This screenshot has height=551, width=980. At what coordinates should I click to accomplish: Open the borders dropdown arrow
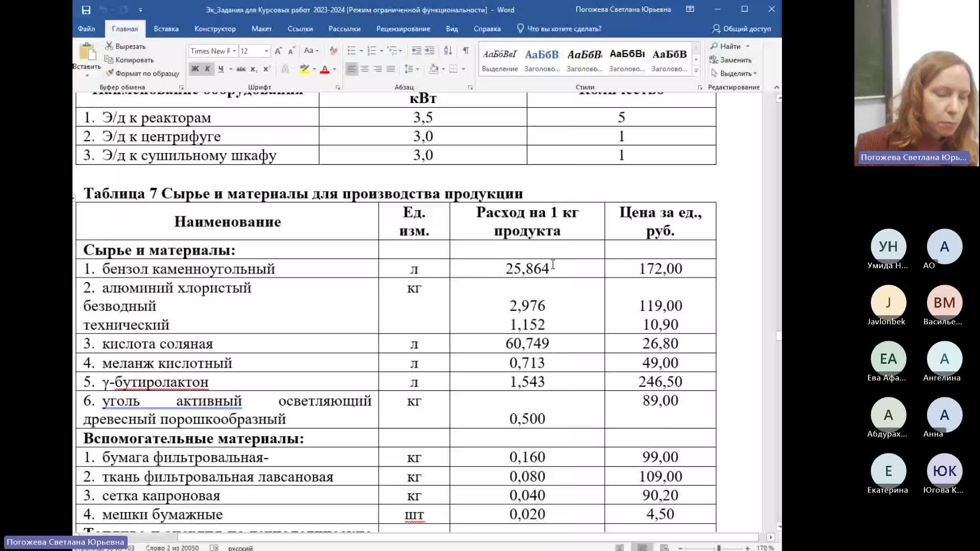[463, 69]
